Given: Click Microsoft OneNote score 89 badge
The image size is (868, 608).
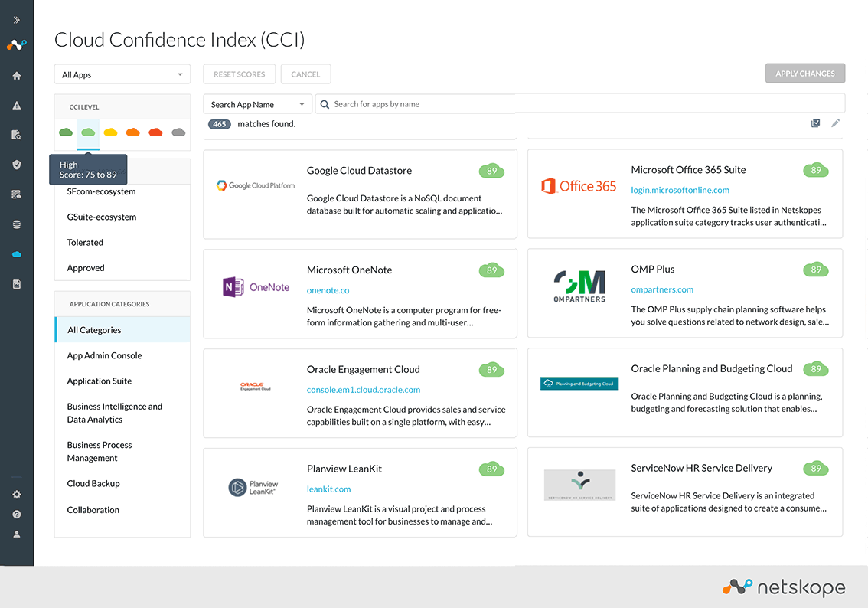Looking at the screenshot, I should 491,270.
